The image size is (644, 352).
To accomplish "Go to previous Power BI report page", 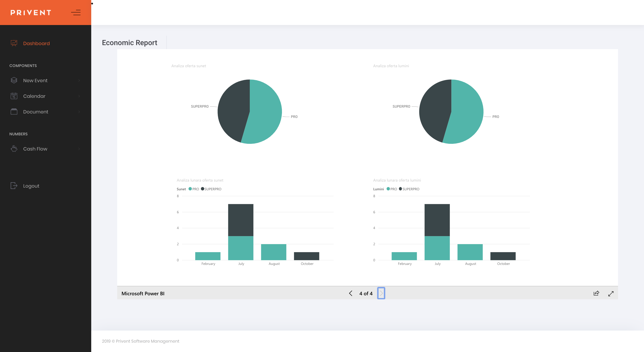I will coord(350,293).
